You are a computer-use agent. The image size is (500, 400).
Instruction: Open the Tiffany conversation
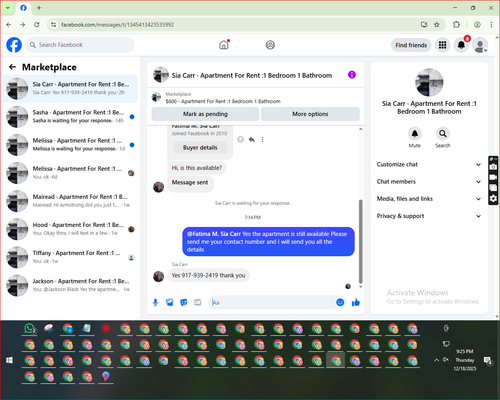pos(70,257)
